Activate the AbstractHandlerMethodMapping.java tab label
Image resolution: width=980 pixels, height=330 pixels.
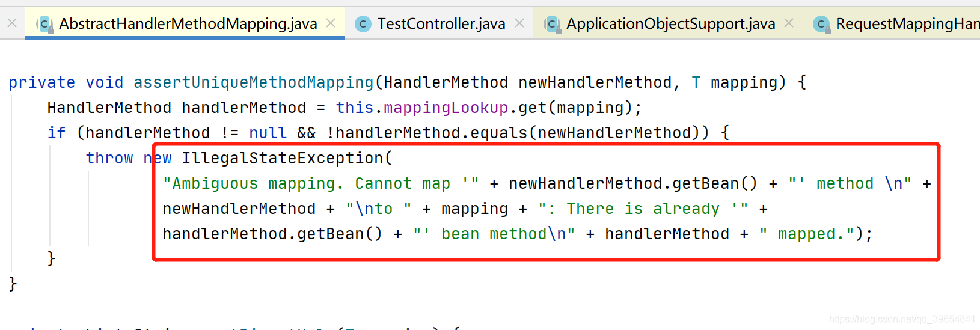pos(188,24)
